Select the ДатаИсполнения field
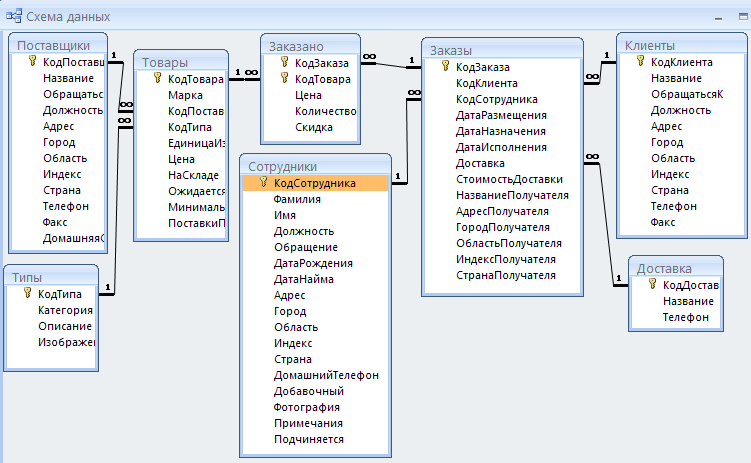Image resolution: width=751 pixels, height=463 pixels. [501, 147]
